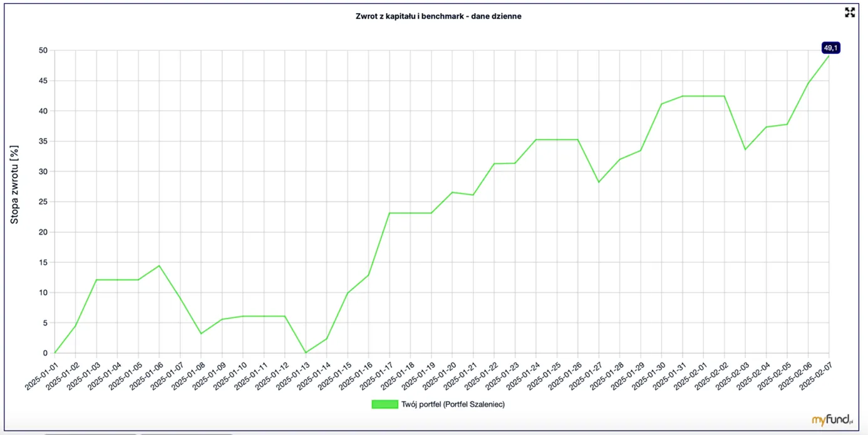Click the 2025-01-13 date label
This screenshot has width=868, height=435.
coord(292,376)
